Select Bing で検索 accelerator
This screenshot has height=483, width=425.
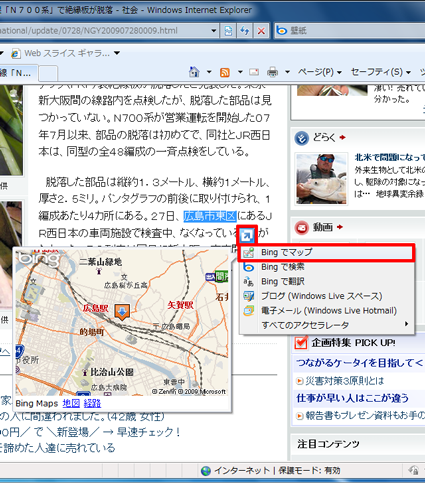click(327, 267)
